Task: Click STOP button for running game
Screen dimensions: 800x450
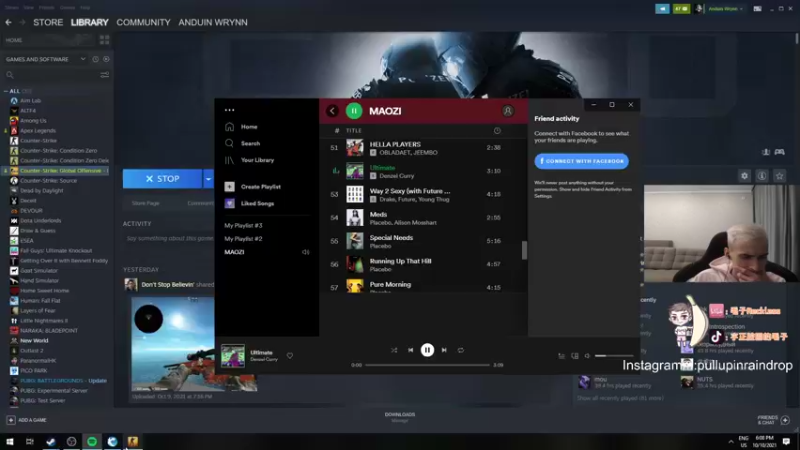Action: [162, 179]
